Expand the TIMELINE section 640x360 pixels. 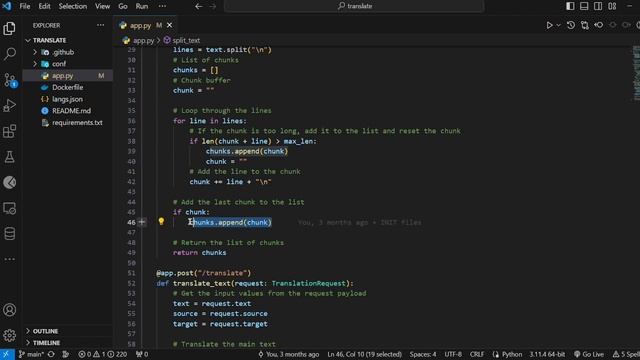pos(67,343)
